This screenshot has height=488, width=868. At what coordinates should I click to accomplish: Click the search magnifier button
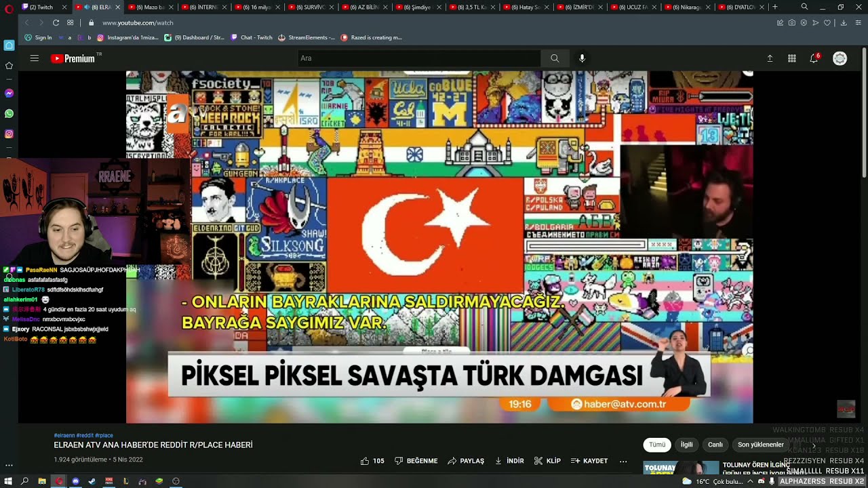click(x=555, y=58)
